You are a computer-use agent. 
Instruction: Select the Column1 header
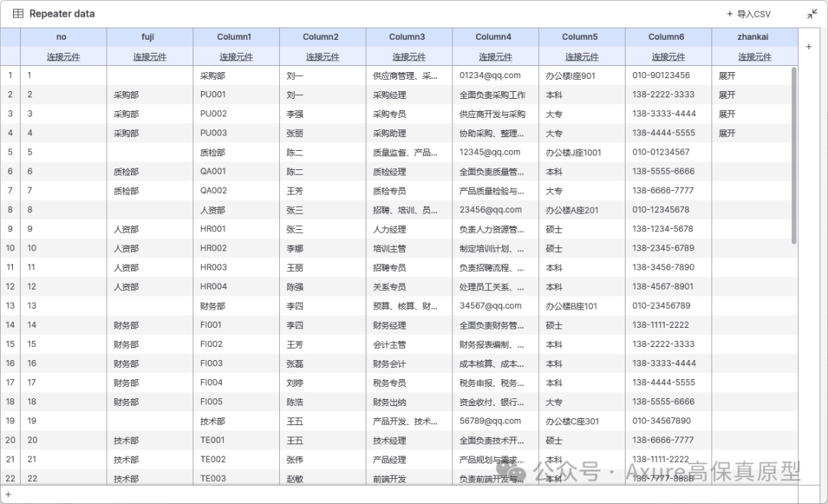236,37
